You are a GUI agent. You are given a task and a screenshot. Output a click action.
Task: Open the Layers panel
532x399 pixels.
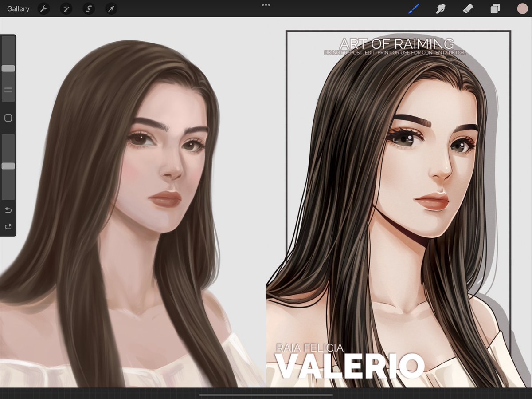click(495, 8)
